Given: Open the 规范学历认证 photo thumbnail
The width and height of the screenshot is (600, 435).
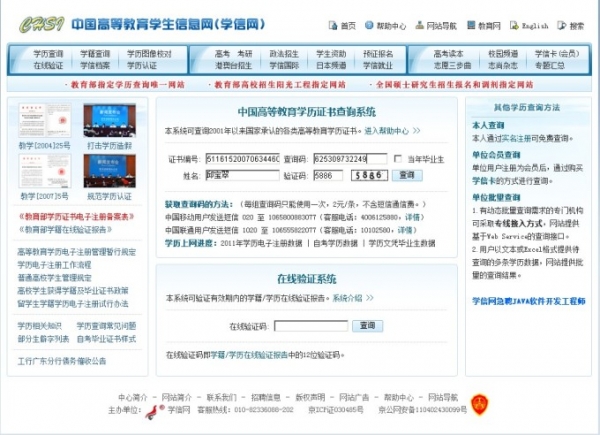Looking at the screenshot, I should (x=109, y=171).
